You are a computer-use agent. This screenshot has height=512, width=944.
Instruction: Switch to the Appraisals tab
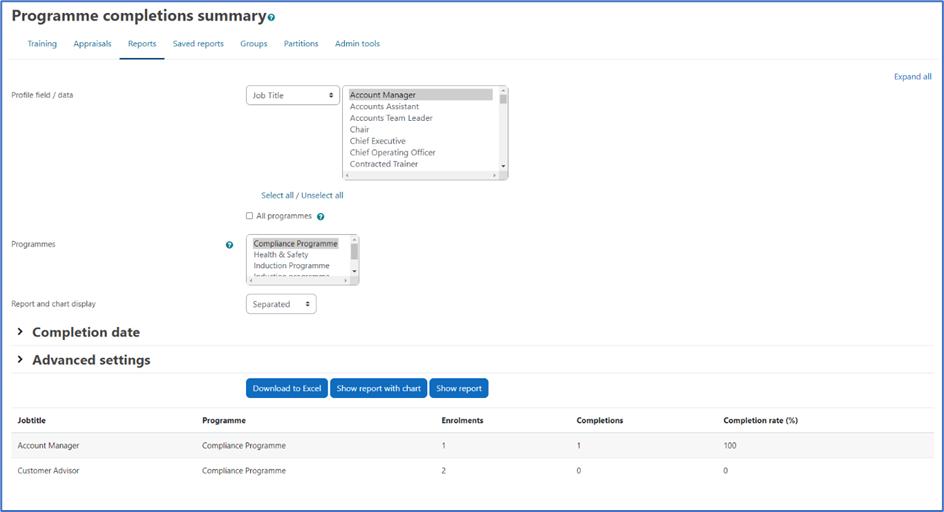pos(92,43)
